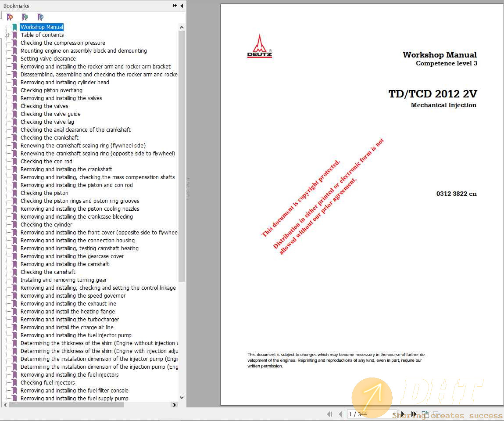Viewport: 504px width, 421px height.
Task: Go to the fuel supply pump bookmark
Action: (74, 399)
